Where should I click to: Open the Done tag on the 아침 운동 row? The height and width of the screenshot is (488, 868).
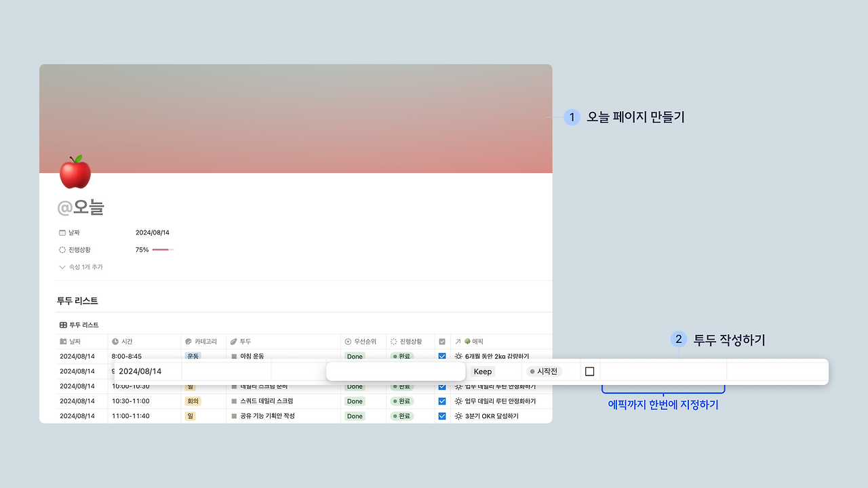click(355, 356)
